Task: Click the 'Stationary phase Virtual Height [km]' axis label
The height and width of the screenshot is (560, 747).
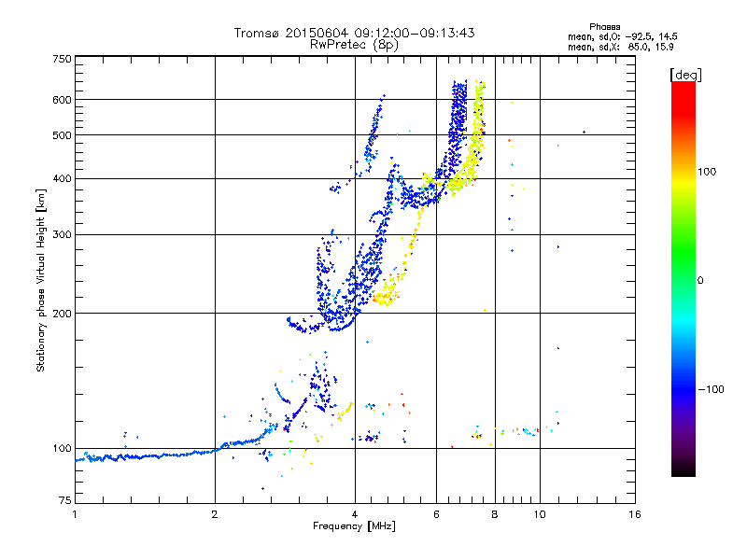Action: point(41,280)
